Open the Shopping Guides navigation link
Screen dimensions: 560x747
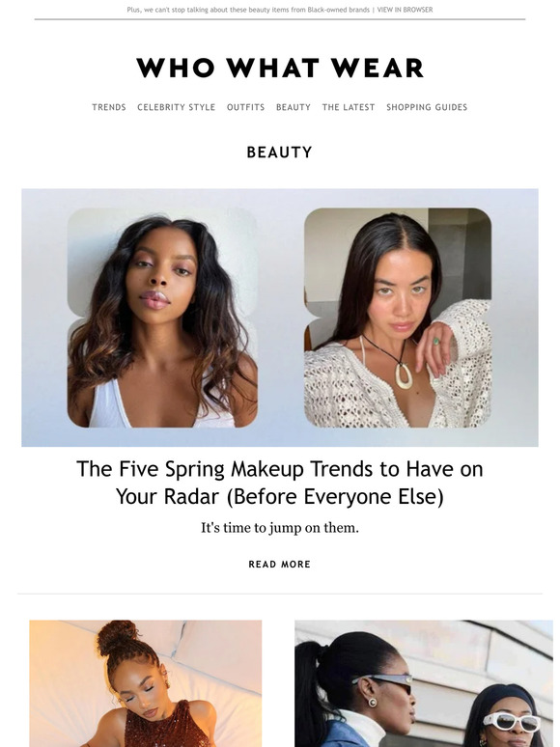pos(427,107)
